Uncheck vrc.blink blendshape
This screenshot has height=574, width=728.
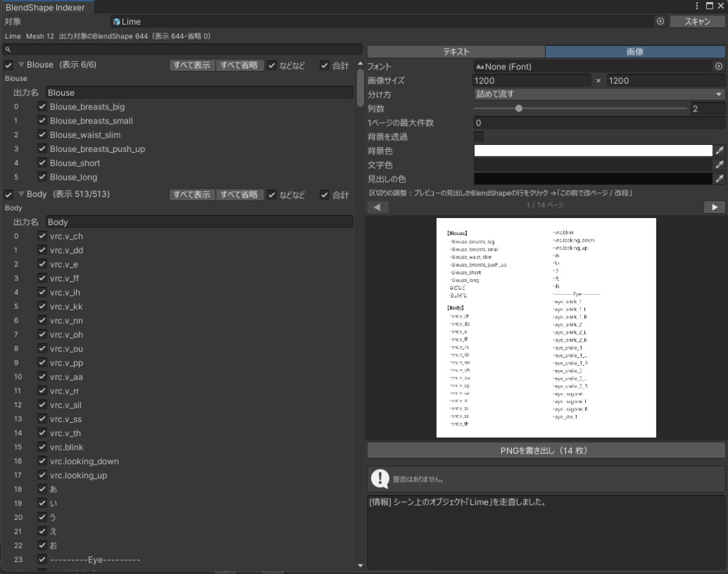tap(42, 447)
